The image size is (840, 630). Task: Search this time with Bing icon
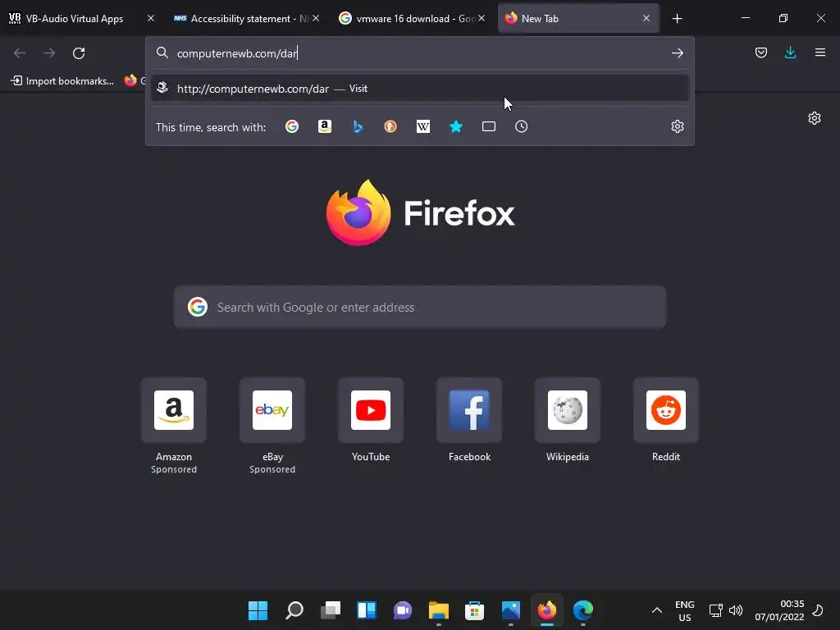click(x=358, y=126)
